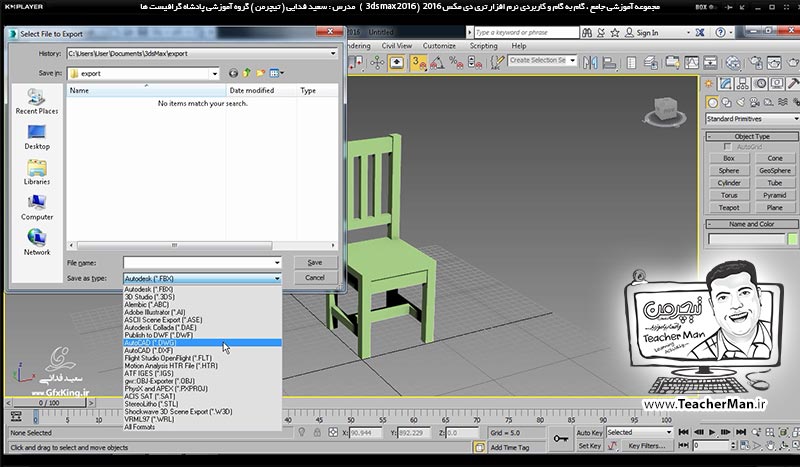Open the Scripting menu
The image size is (800, 467).
[x=483, y=46]
